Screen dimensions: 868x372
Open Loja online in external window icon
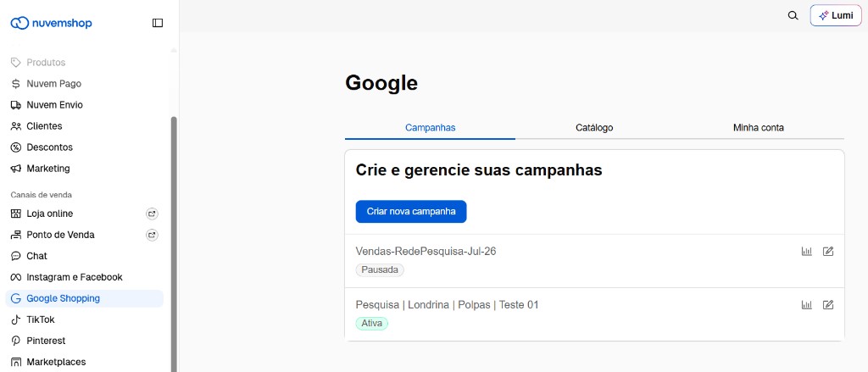coord(152,214)
